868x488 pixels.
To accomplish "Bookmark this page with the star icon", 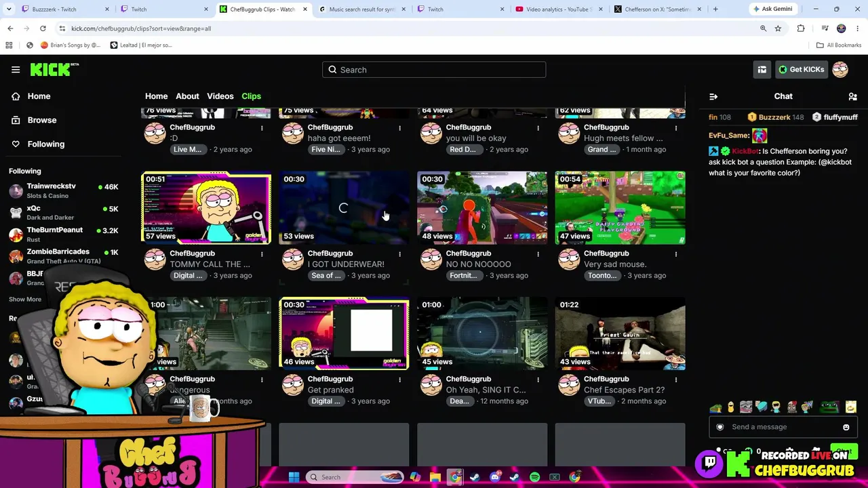I will pyautogui.click(x=778, y=28).
